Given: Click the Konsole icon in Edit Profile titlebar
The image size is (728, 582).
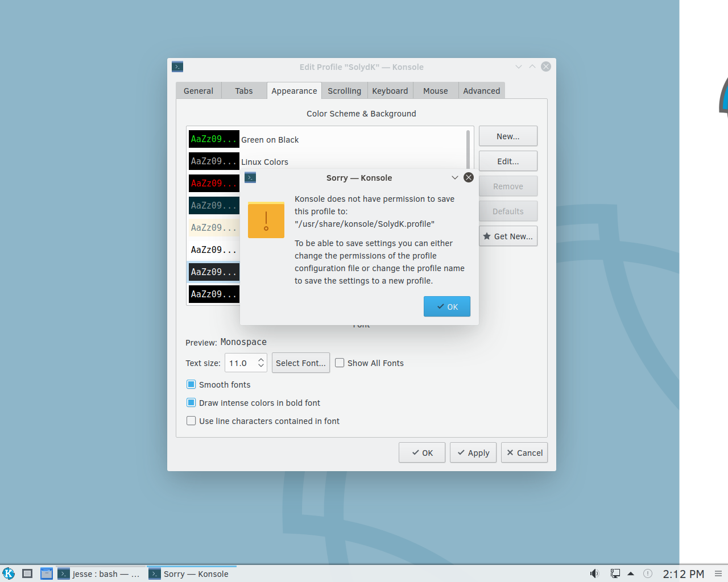Looking at the screenshot, I should click(177, 66).
